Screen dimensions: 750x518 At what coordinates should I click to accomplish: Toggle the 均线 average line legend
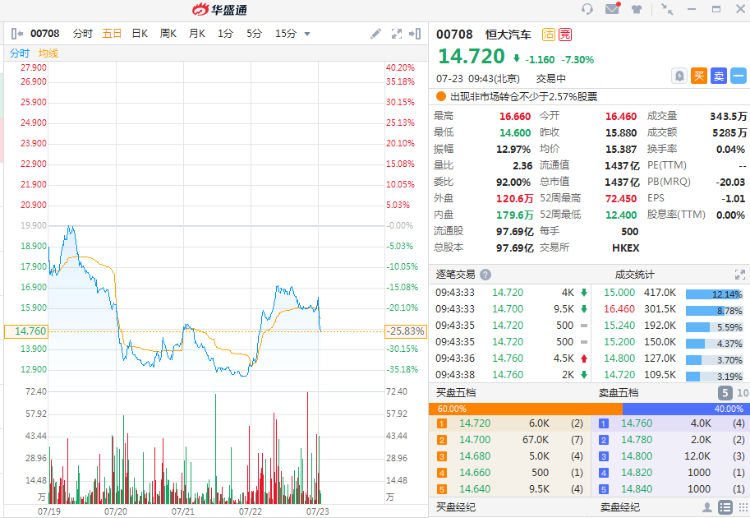[x=48, y=53]
